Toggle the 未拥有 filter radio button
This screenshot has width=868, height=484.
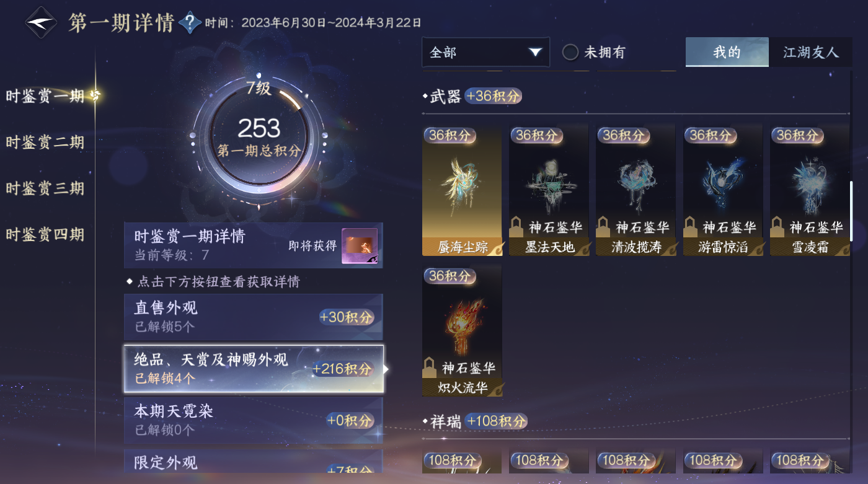click(x=570, y=52)
